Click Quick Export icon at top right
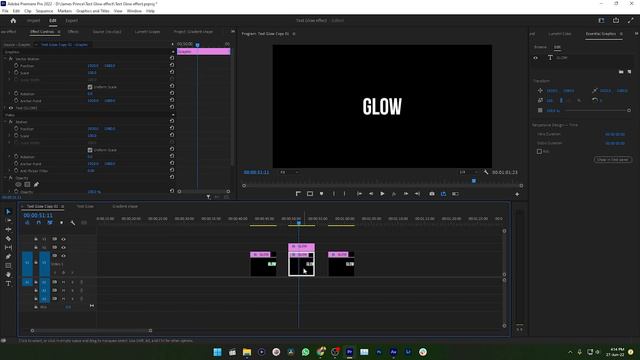This screenshot has height=360, width=640. (616, 20)
